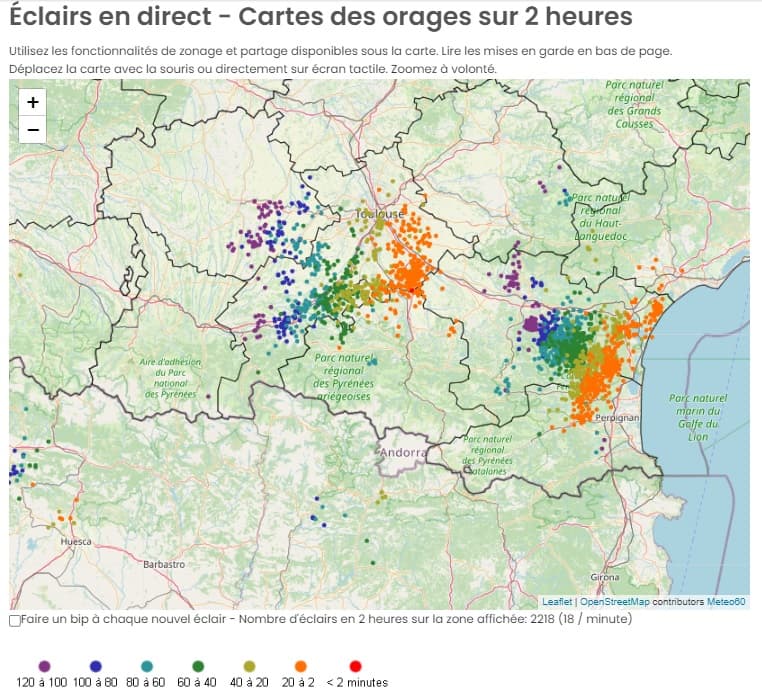Click the purple 120 à 100 legend dot
Viewport: 762px width, 696px height.
(x=44, y=666)
